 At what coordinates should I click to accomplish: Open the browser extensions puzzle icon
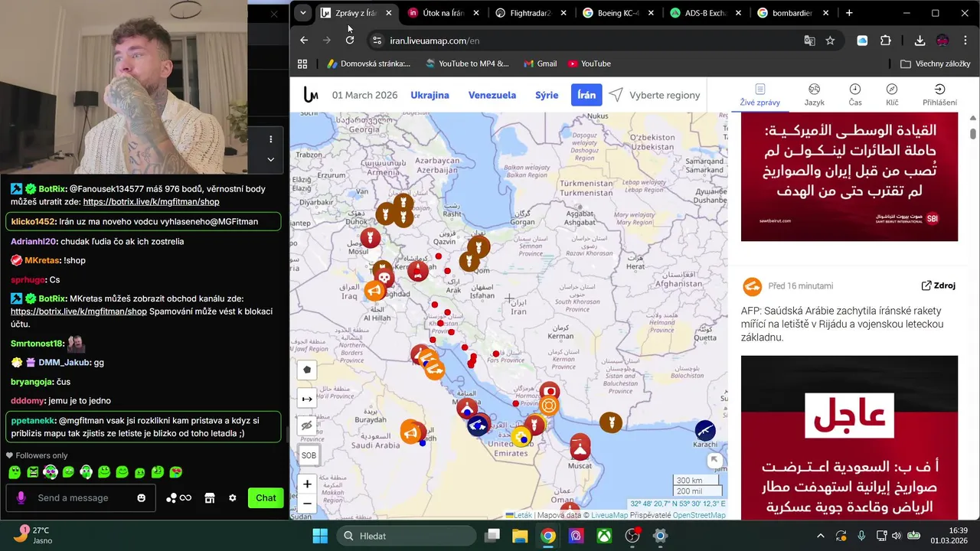(x=886, y=41)
